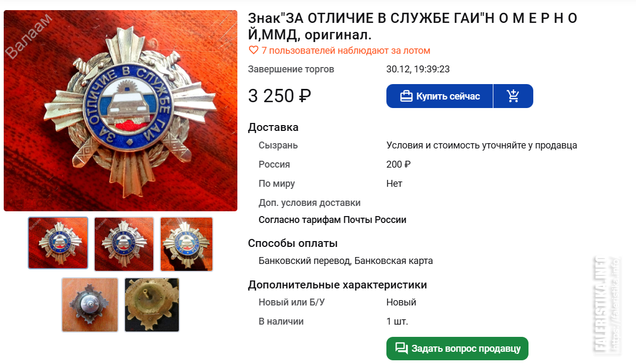Image resolution: width=636 pixels, height=364 pixels.
Task: Select third thumbnail of badge held upright
Action: [187, 244]
